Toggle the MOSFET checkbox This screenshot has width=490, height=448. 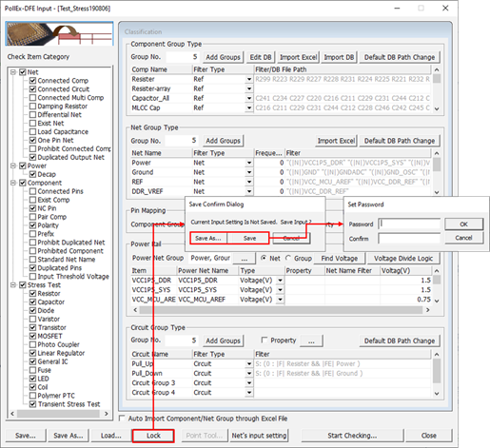point(32,336)
